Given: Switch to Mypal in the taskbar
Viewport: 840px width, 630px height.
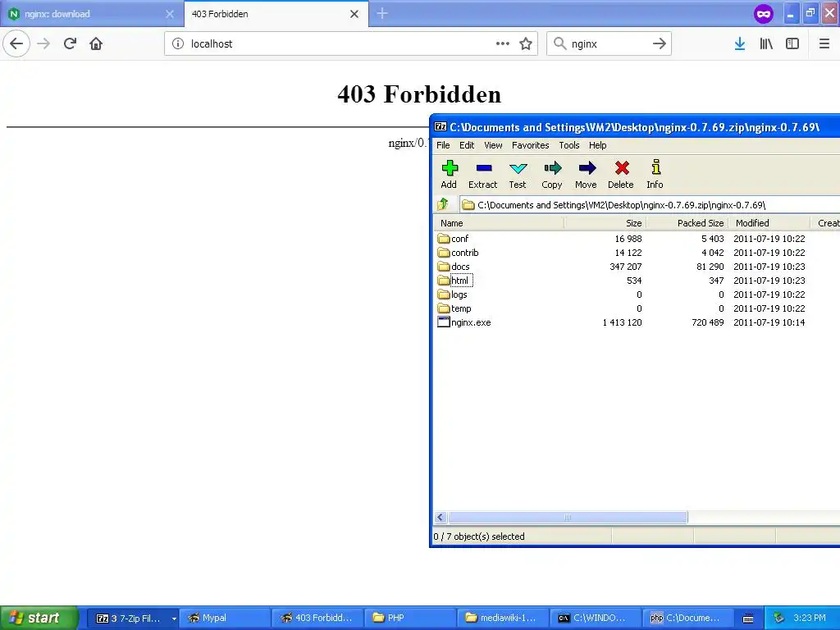Looking at the screenshot, I should (x=225, y=618).
